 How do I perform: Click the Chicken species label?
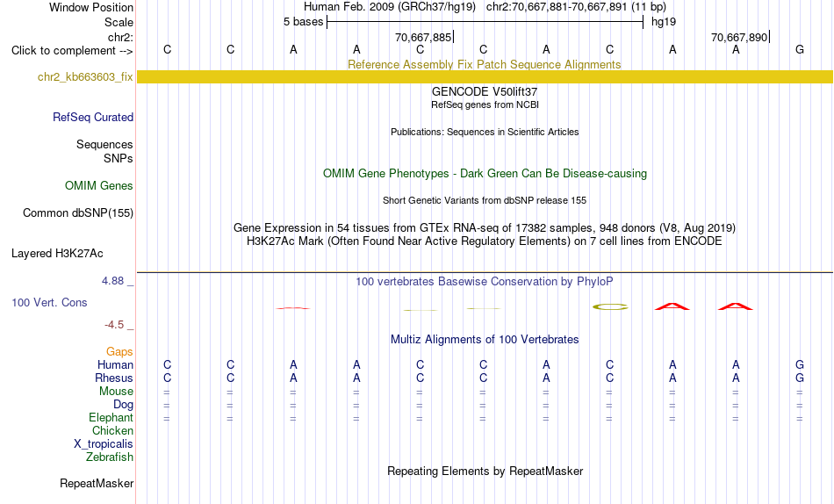click(112, 430)
